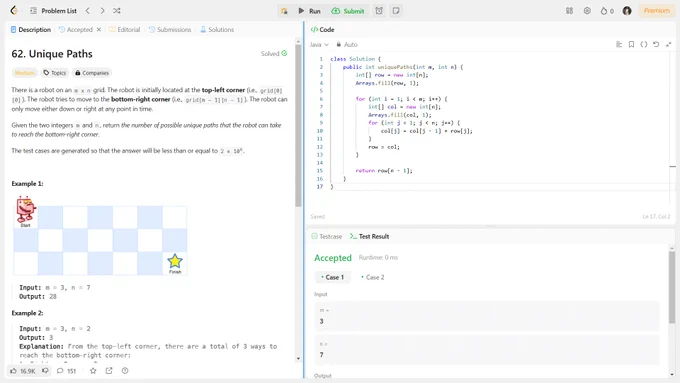Dislike the problem thumbs down icon
The image size is (680, 383).
coord(45,371)
